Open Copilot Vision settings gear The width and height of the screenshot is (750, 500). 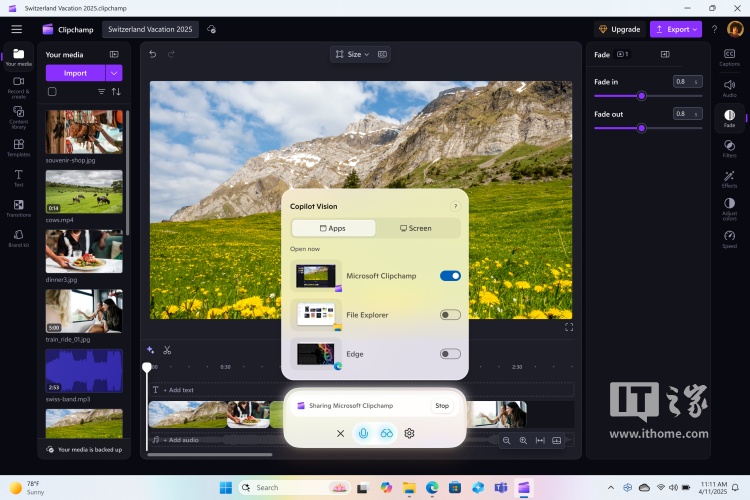[x=409, y=433]
